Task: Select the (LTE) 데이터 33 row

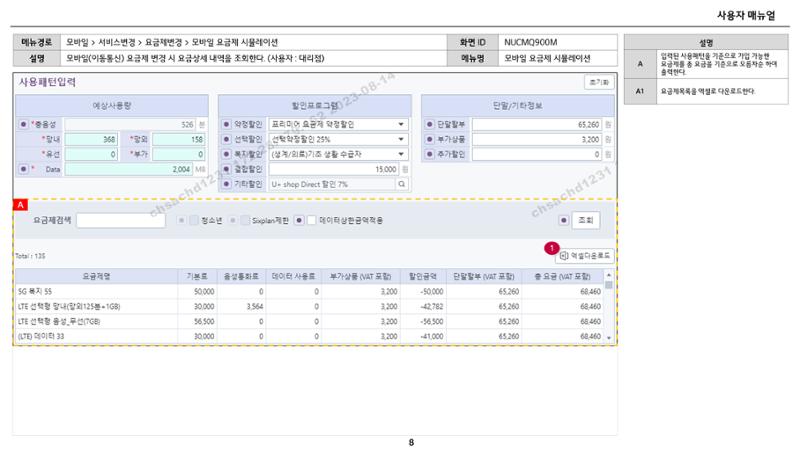Action: [x=309, y=336]
